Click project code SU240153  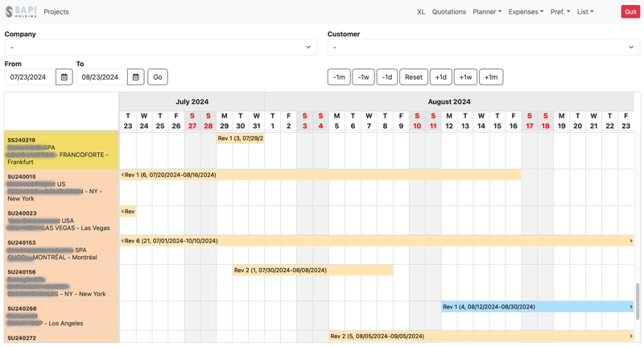pos(22,242)
